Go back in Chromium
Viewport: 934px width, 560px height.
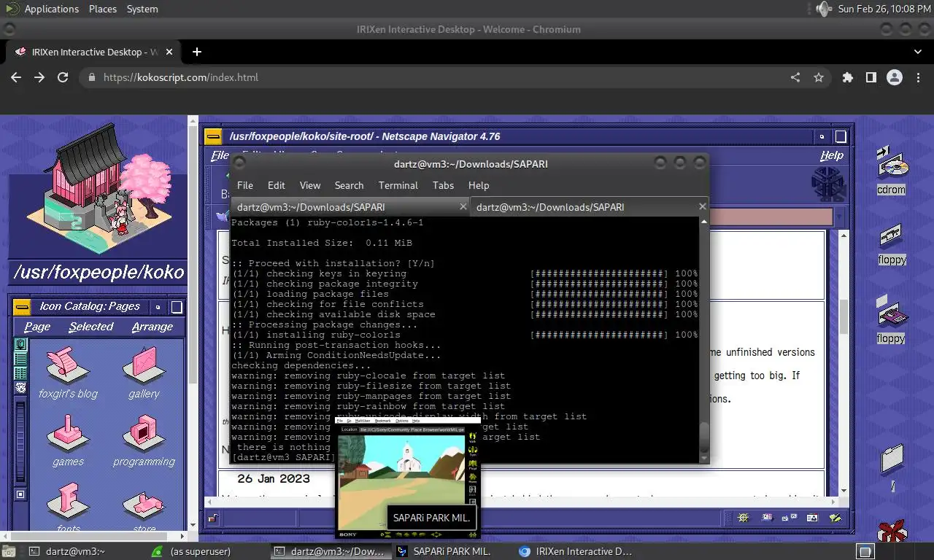coord(16,77)
